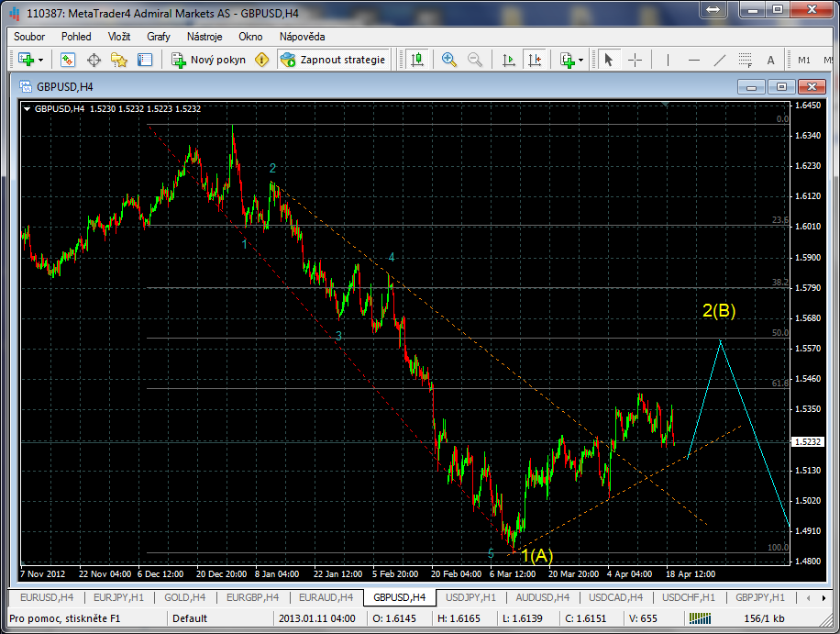Switch to EURJPY,H1 chart tab
Viewport: 840px width, 634px height.
pos(118,597)
